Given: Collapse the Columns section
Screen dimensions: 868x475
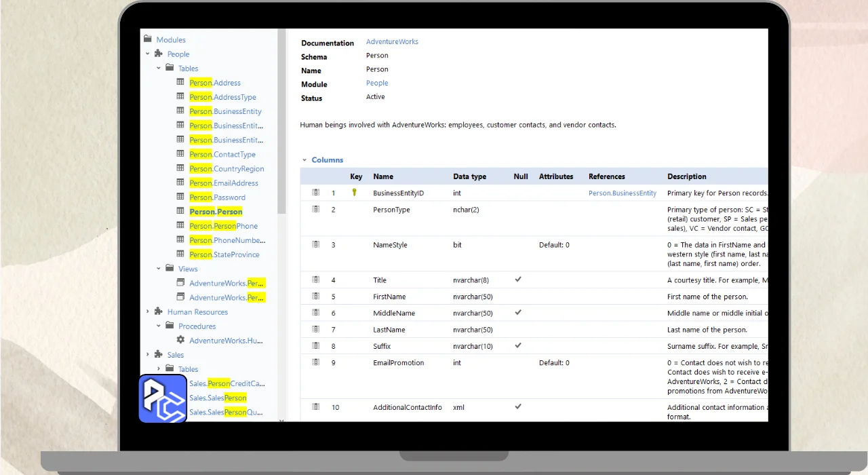Looking at the screenshot, I should tap(304, 160).
